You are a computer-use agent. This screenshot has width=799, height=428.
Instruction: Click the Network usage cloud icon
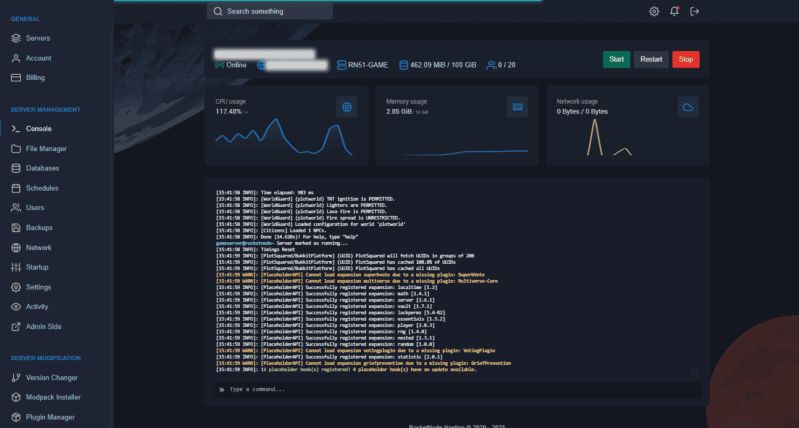pyautogui.click(x=688, y=107)
